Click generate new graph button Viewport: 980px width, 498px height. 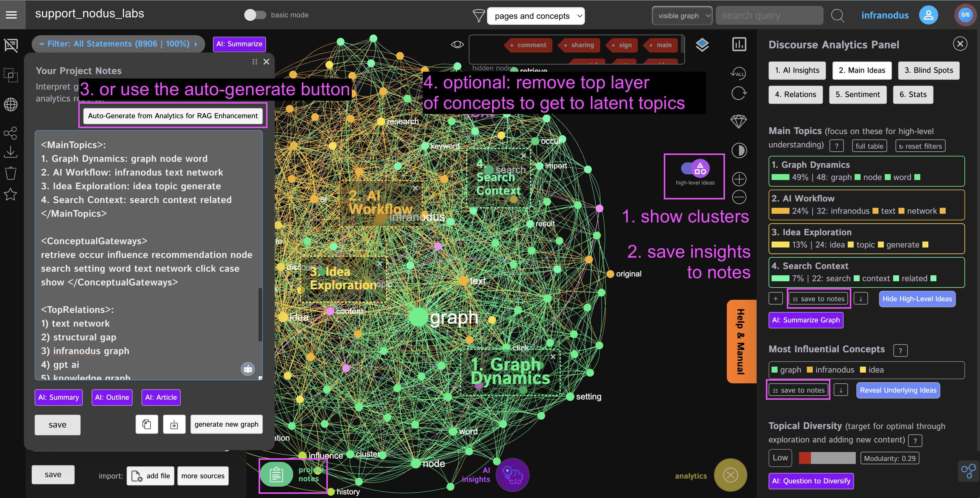[226, 424]
